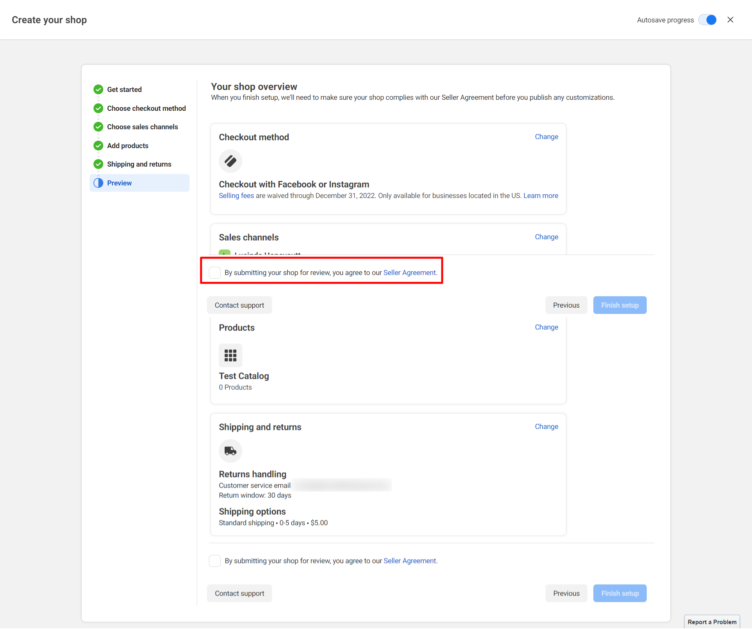Click Change for Checkout method
This screenshot has height=629, width=752.
coord(546,137)
